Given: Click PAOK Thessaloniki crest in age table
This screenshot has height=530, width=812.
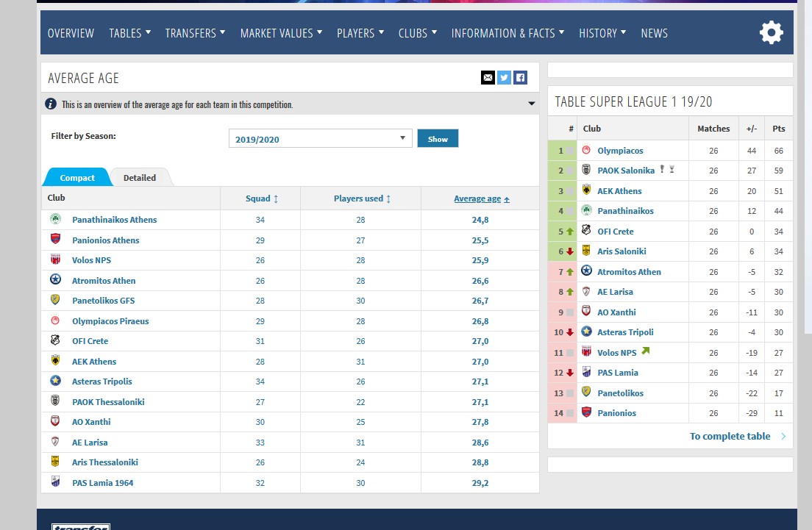Looking at the screenshot, I should coord(55,401).
